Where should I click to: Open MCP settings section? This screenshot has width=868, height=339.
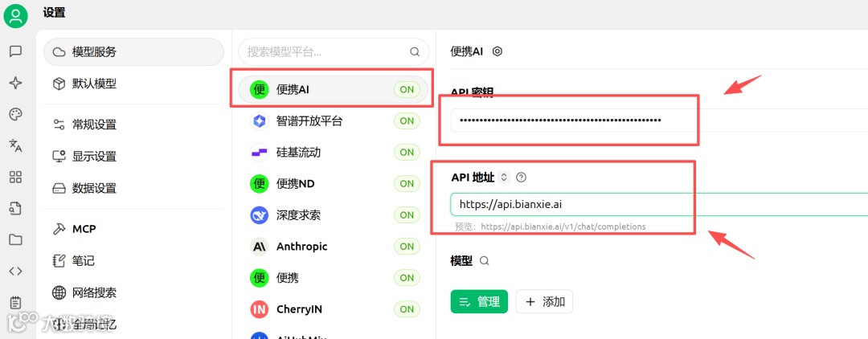[x=133, y=228]
